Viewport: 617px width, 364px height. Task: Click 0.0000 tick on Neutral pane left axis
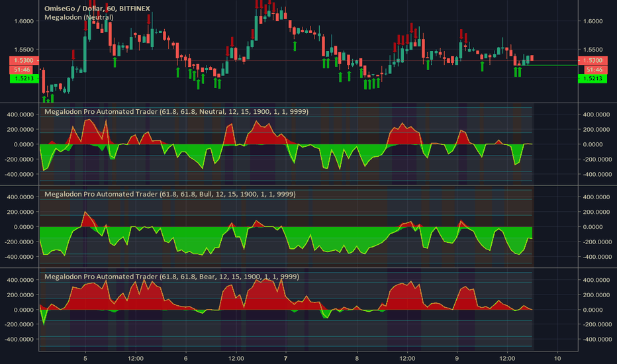tap(24, 144)
